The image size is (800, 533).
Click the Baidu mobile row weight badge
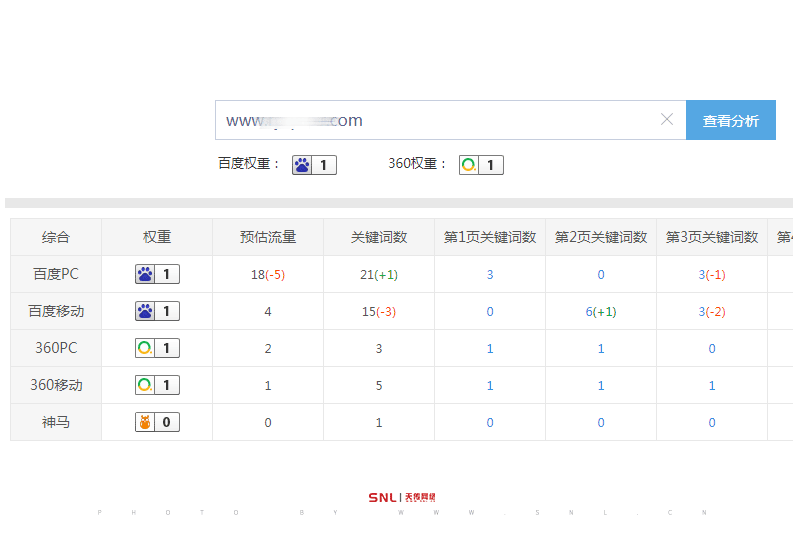157,311
